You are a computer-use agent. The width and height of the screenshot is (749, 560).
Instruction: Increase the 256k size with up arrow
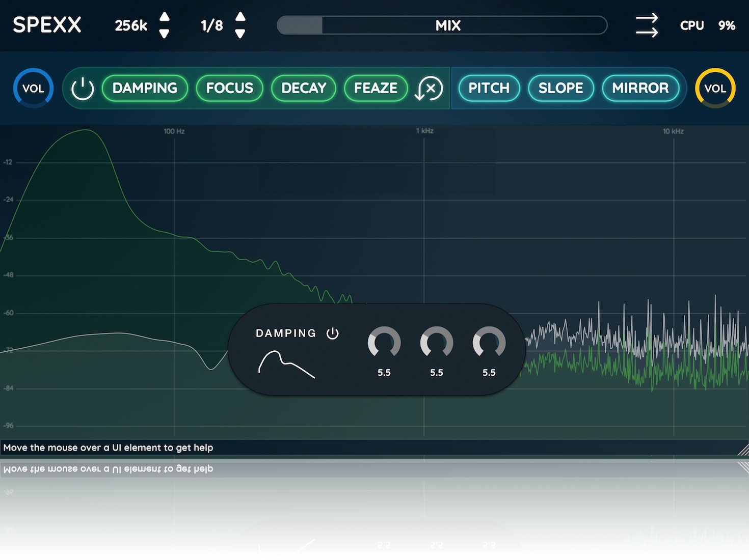[164, 17]
